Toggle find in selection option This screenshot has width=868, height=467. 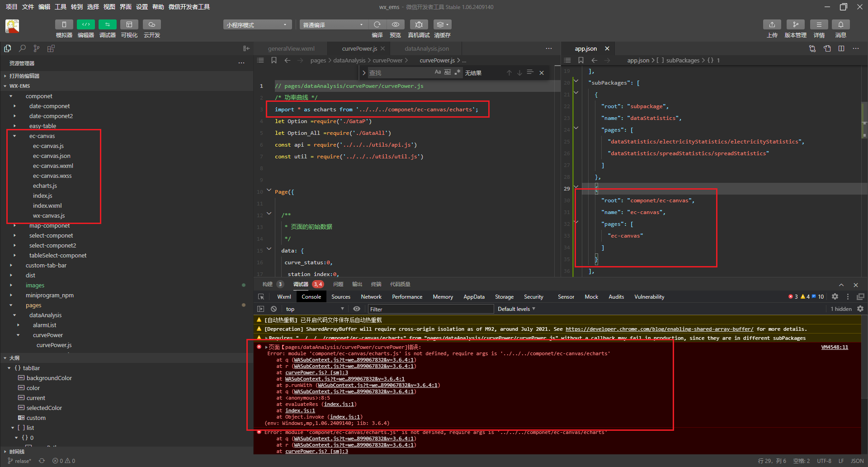pos(530,73)
